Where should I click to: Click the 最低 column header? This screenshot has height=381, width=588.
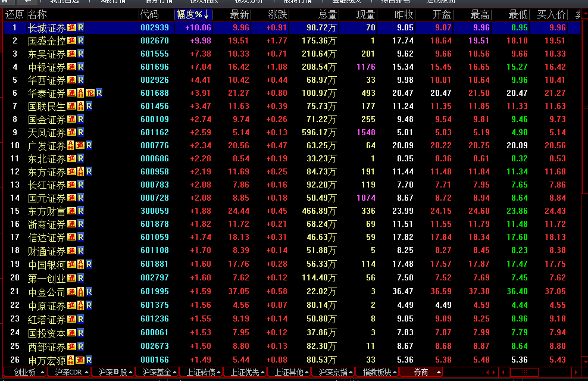tap(518, 15)
